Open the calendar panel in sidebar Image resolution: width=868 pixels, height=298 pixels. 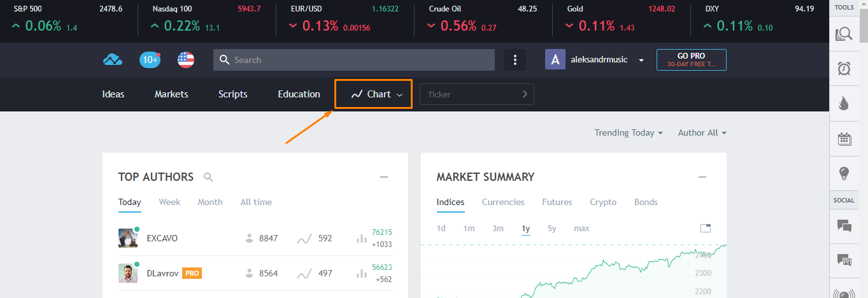coord(844,139)
